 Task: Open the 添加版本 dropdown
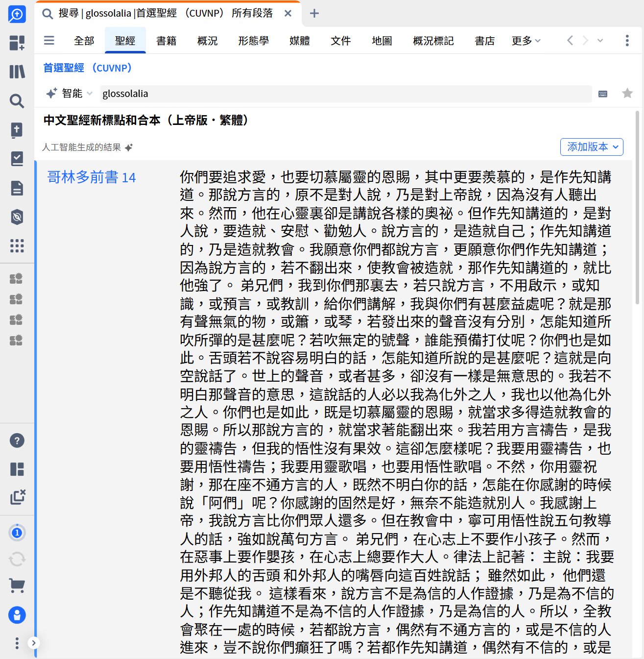tap(592, 146)
